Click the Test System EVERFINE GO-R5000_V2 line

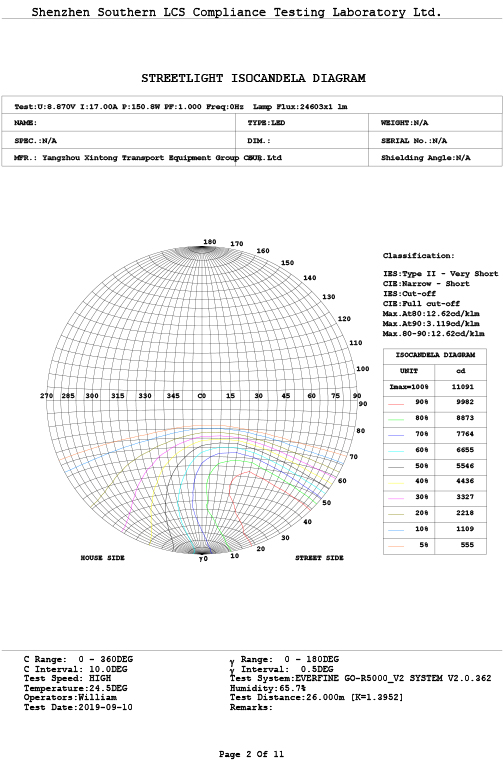coord(360,679)
